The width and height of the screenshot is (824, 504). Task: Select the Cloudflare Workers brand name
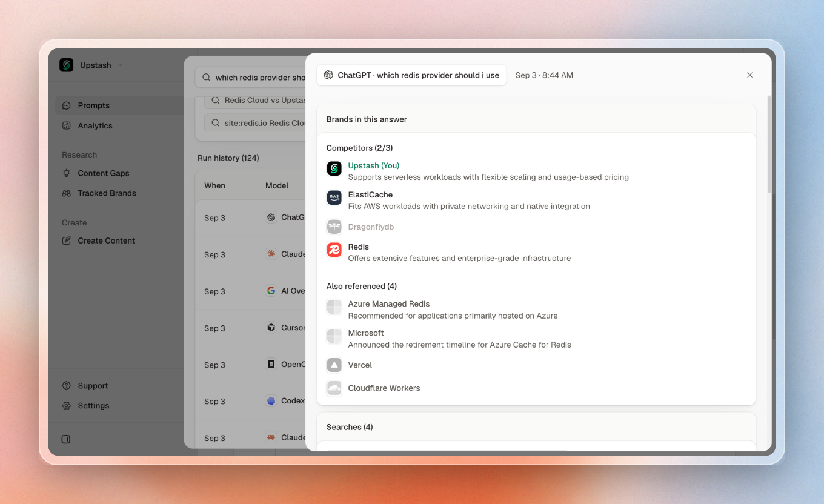point(384,388)
